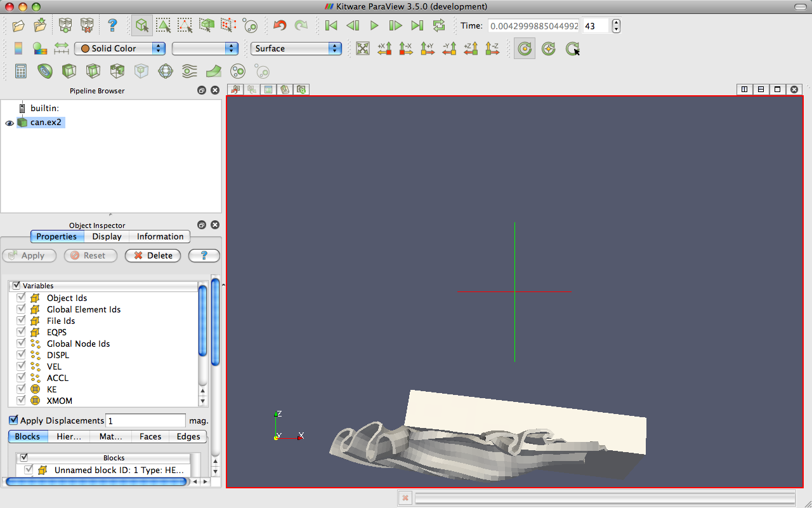This screenshot has height=508, width=812.
Task: Select the Edges tab
Action: tap(188, 436)
